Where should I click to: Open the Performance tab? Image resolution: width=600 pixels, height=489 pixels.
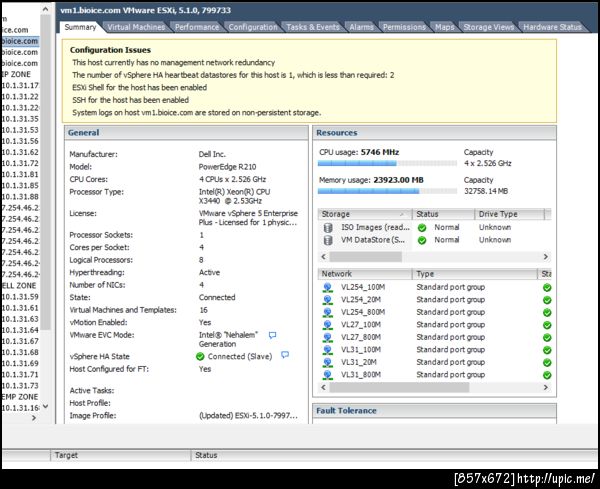197,27
